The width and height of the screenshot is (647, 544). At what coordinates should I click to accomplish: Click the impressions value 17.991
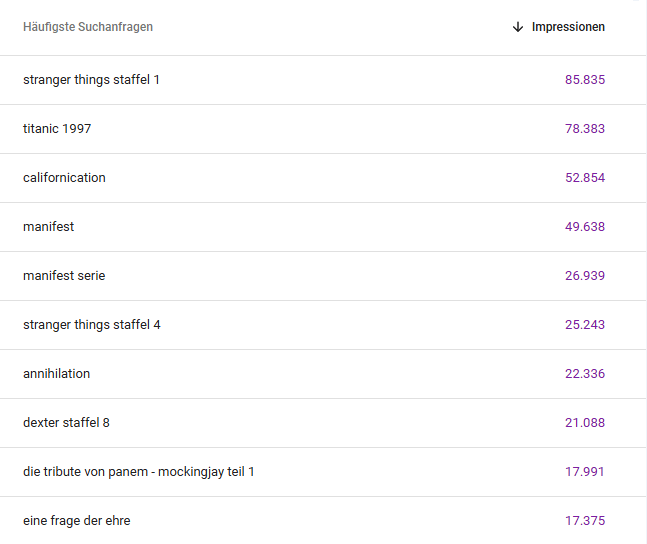(x=585, y=472)
